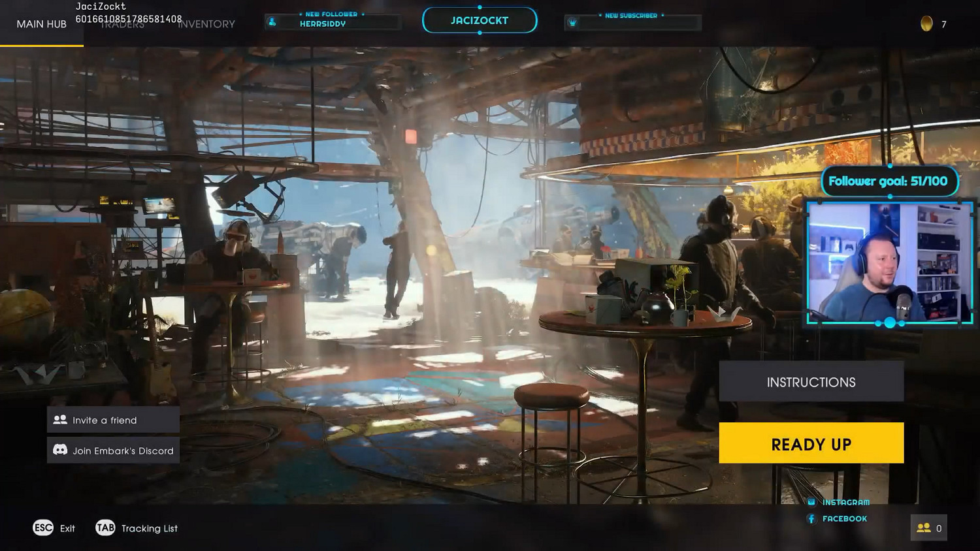
Task: Switch to the MAIN HUB tab
Action: (41, 24)
